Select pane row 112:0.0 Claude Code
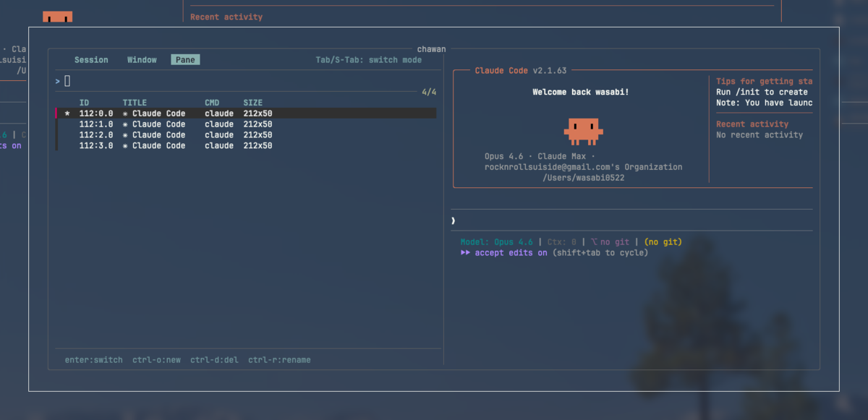 click(246, 113)
